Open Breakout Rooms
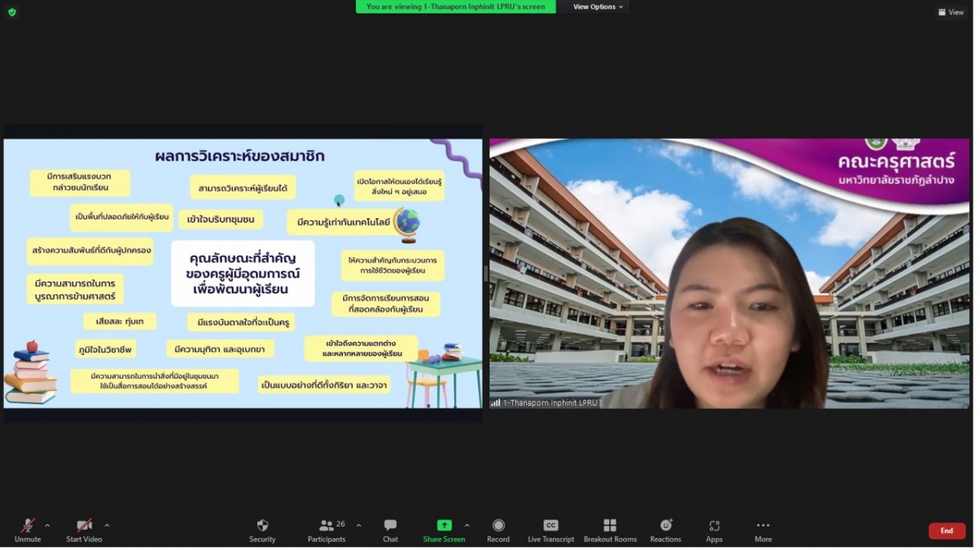 point(610,526)
